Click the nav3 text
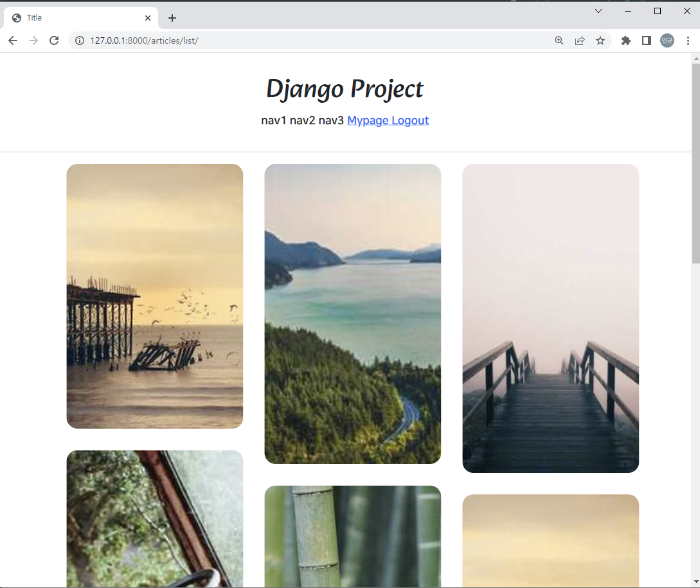The image size is (700, 588). pos(331,121)
